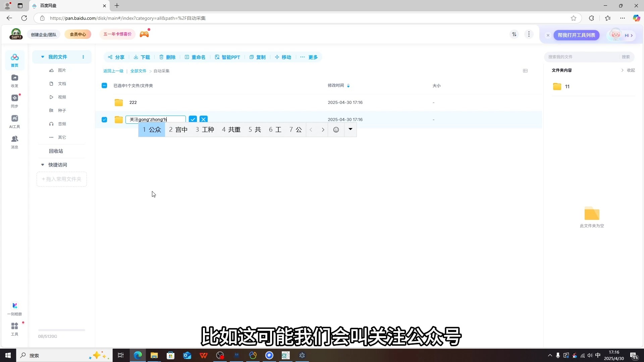Confirm the rename with the blue checkmark
Viewport: 644px width, 362px height.
click(193, 119)
